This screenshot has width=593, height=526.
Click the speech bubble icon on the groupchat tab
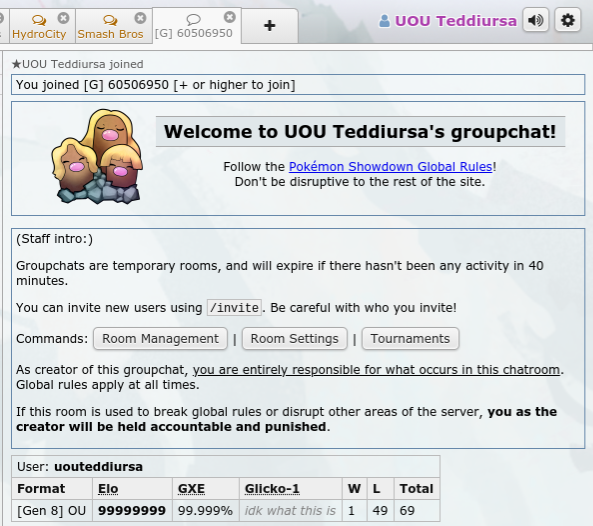(x=193, y=19)
